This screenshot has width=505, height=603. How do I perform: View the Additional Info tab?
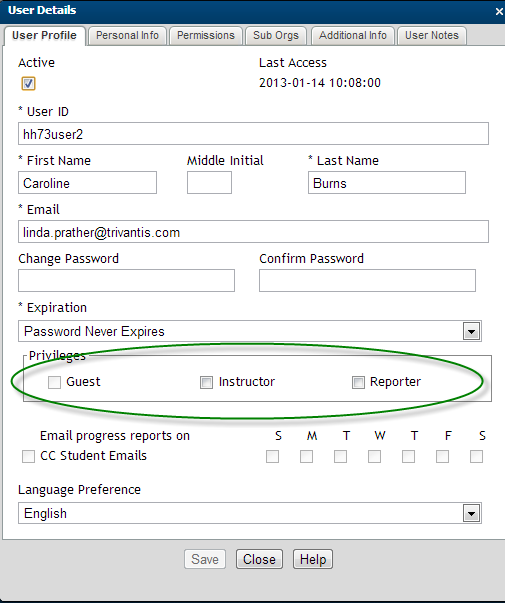(x=353, y=35)
